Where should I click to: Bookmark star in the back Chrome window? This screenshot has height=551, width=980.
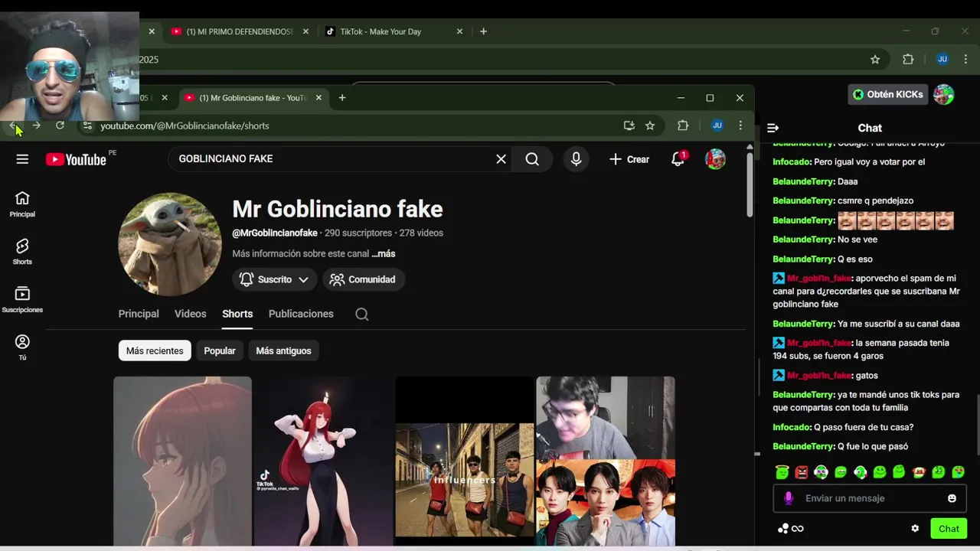tap(875, 59)
